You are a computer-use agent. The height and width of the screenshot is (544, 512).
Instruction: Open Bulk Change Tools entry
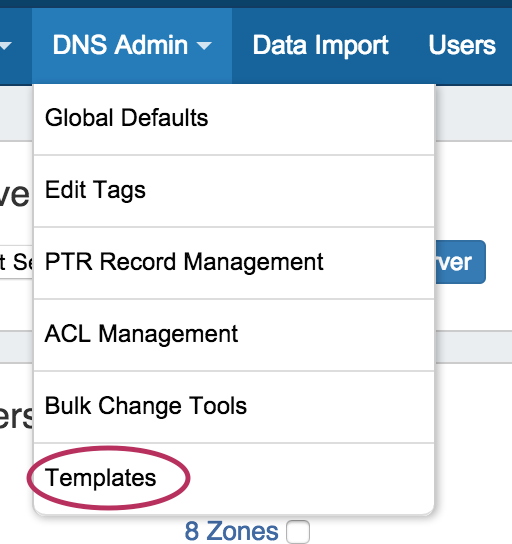click(234, 407)
